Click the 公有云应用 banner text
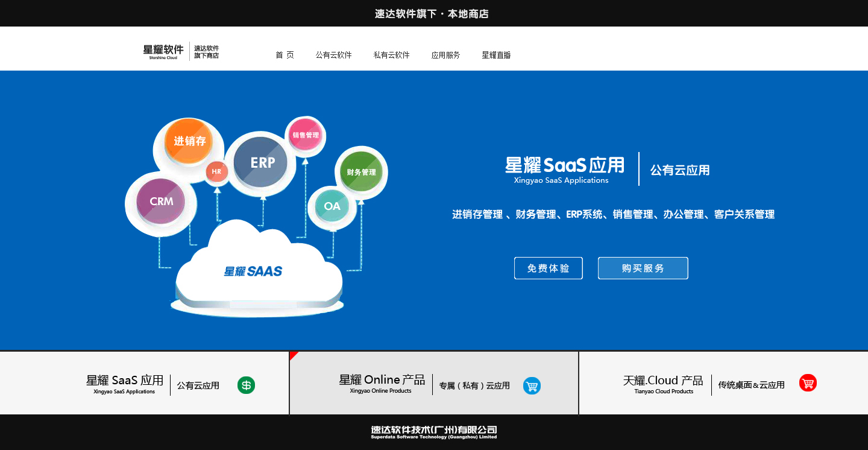 pyautogui.click(x=680, y=170)
